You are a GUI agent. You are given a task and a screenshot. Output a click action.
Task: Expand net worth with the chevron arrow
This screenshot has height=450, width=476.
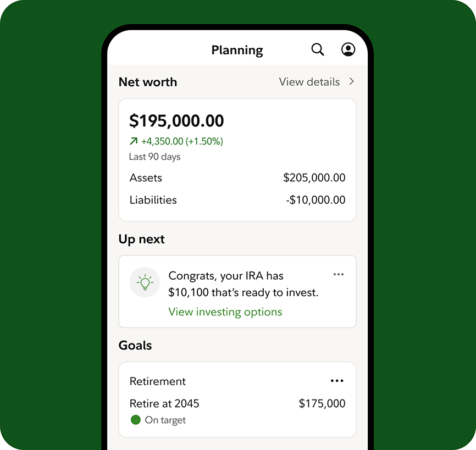click(x=352, y=82)
